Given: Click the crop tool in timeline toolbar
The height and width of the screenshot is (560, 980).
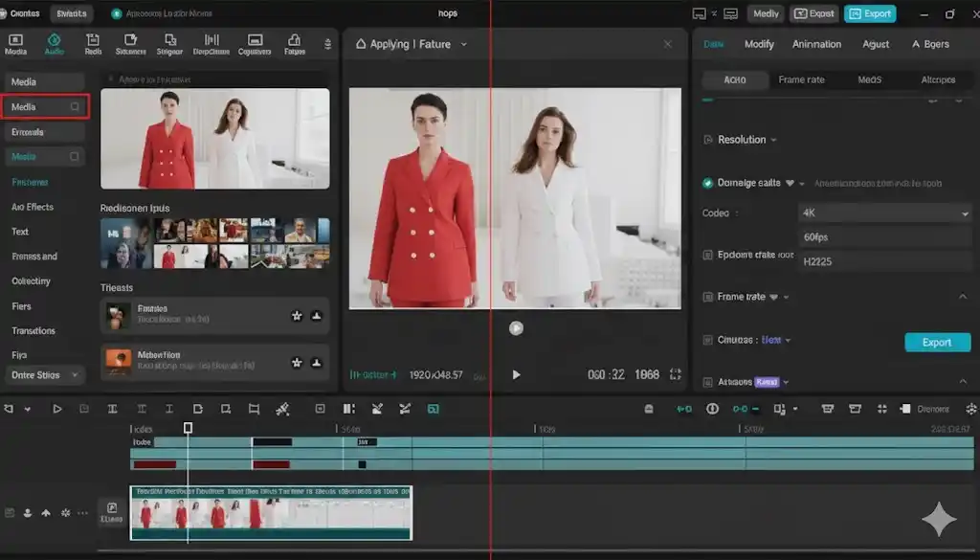Looking at the screenshot, I should [x=254, y=409].
